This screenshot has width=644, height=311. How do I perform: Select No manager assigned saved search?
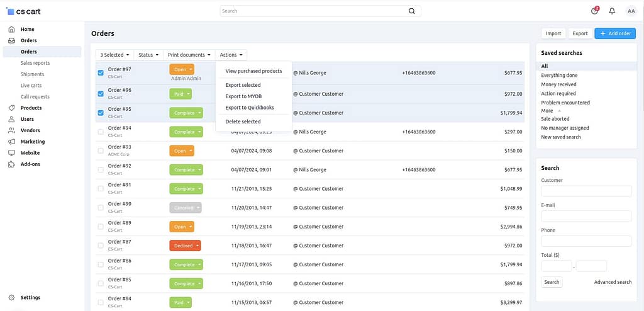pos(565,128)
